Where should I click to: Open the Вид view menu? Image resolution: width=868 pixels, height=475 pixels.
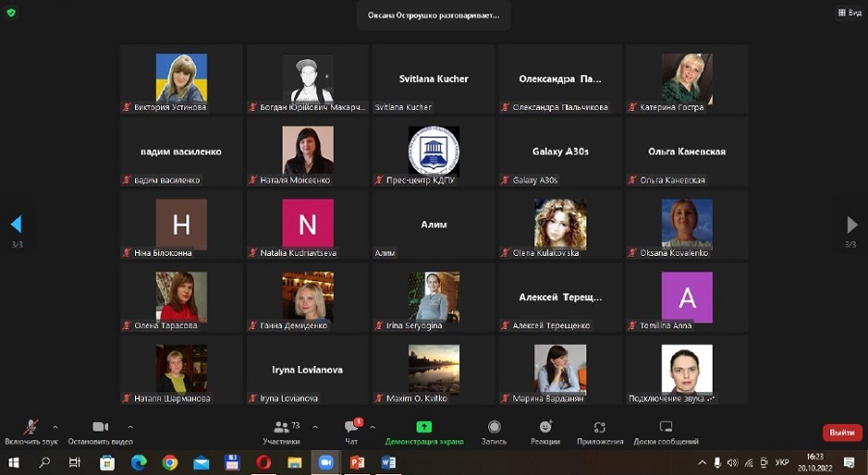click(x=849, y=13)
